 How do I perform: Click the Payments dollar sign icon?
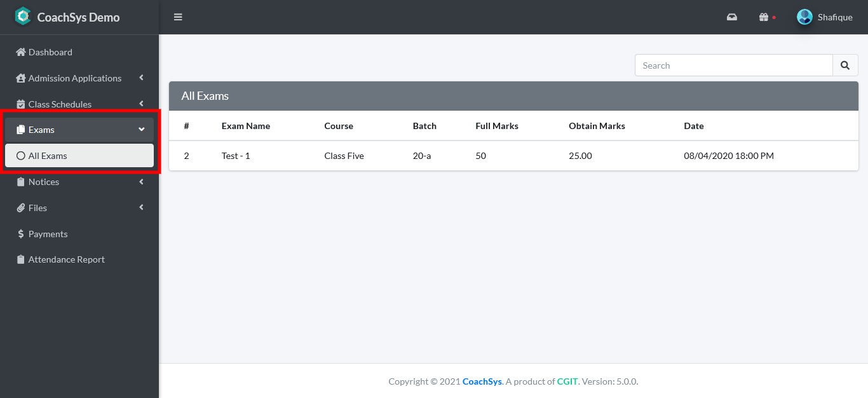[21, 234]
